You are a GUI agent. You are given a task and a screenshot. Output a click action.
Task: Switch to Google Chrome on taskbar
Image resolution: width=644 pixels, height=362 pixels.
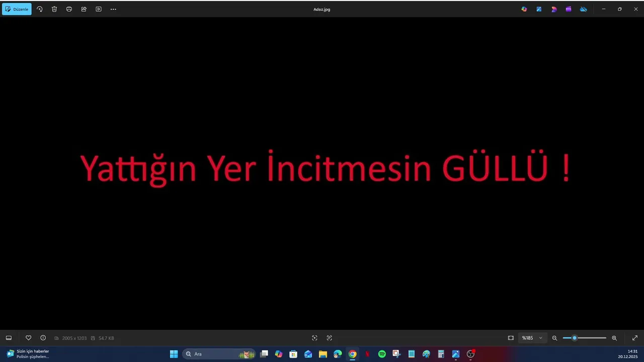point(353,354)
